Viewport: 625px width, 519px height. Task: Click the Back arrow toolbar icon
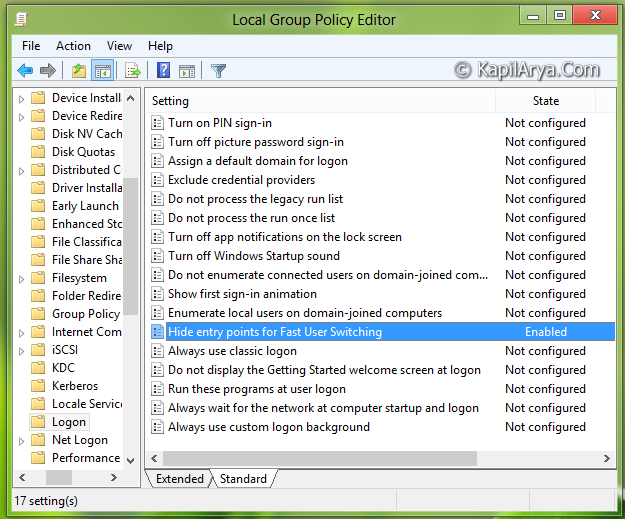(x=25, y=70)
